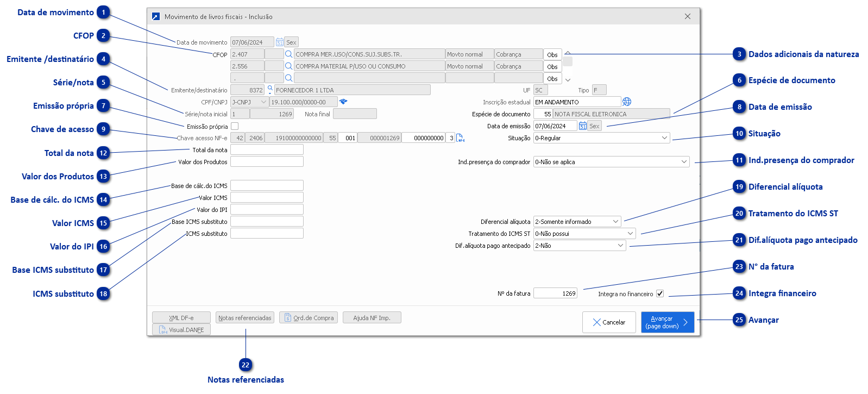Screen dimensions: 868x394
Task: Open calendar picker for Data de emissão
Action: pos(582,126)
